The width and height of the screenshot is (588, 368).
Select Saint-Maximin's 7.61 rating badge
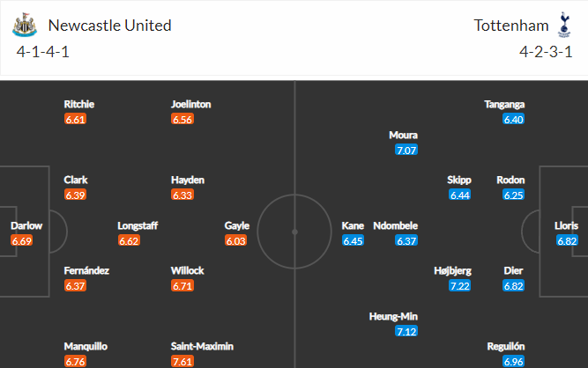[182, 362]
